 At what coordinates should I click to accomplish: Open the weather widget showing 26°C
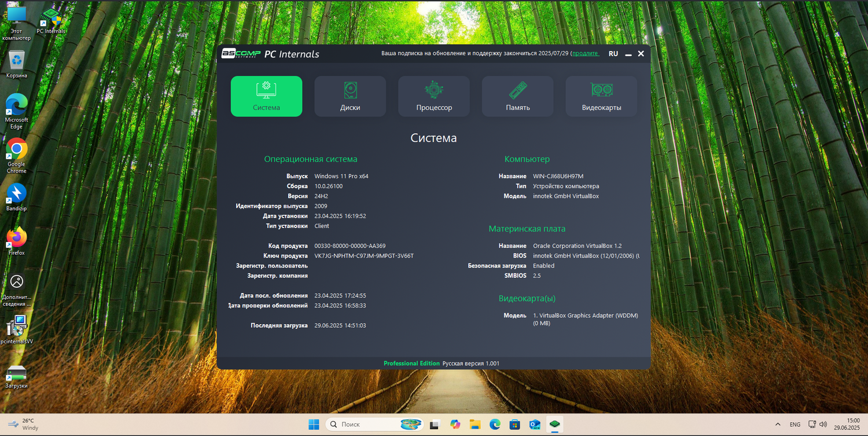pos(24,424)
